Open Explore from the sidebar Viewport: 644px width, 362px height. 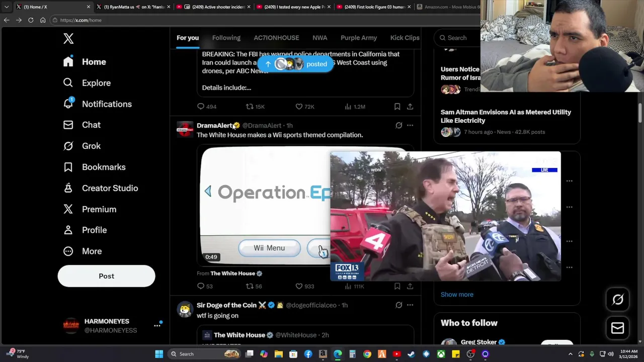click(87, 83)
